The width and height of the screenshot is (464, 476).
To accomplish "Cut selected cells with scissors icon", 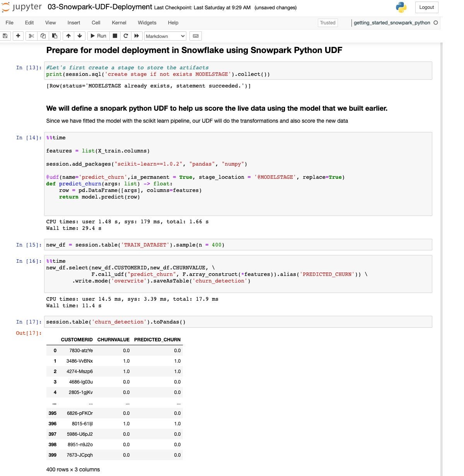I will 31,36.
